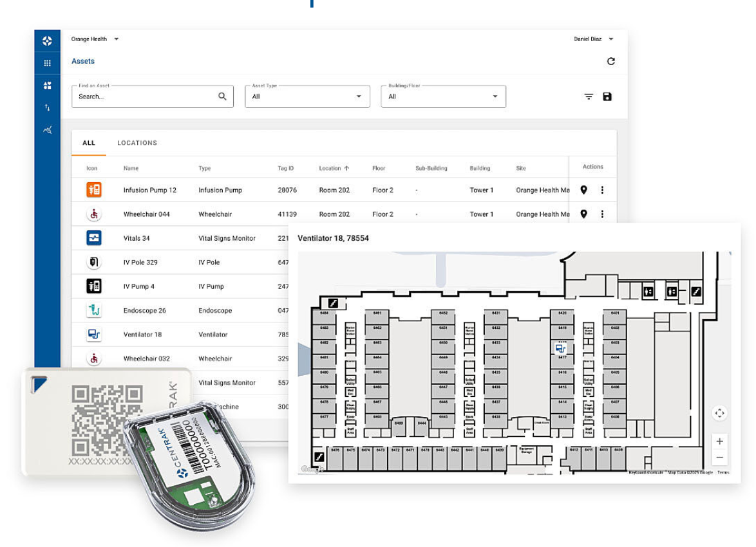Switch to the LOCATIONS tab
The image size is (756, 547).
point(137,143)
